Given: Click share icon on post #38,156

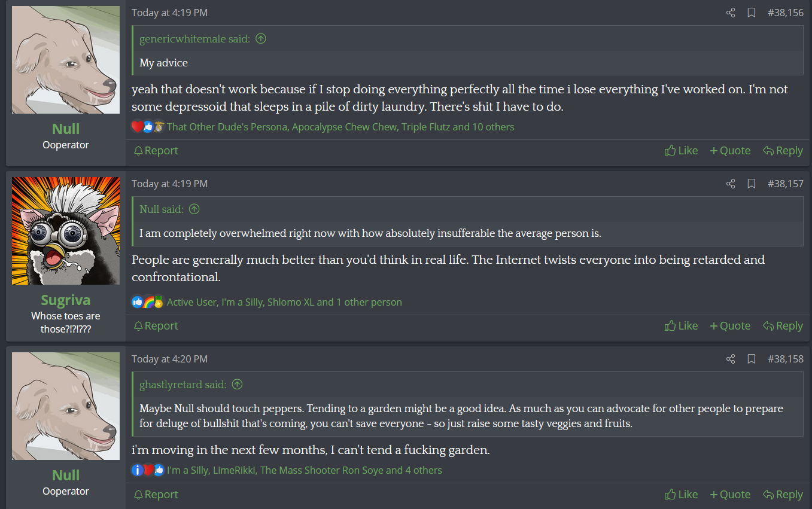Looking at the screenshot, I should pyautogui.click(x=731, y=13).
